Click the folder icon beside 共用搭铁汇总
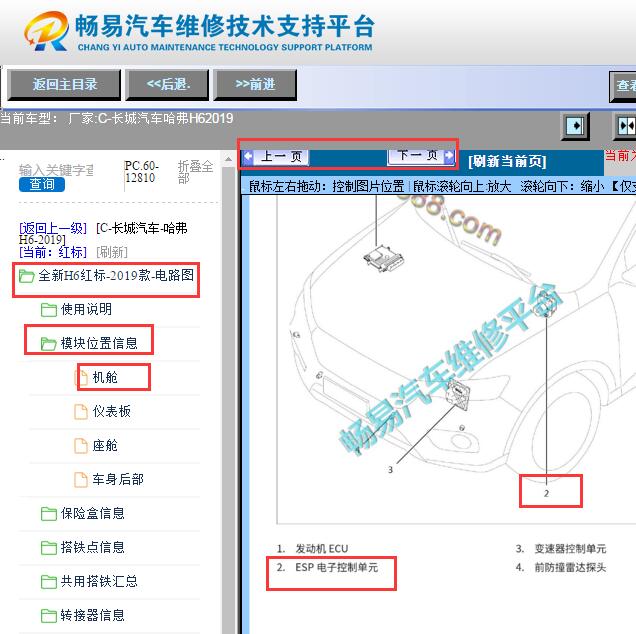This screenshot has height=634, width=636. [x=49, y=582]
